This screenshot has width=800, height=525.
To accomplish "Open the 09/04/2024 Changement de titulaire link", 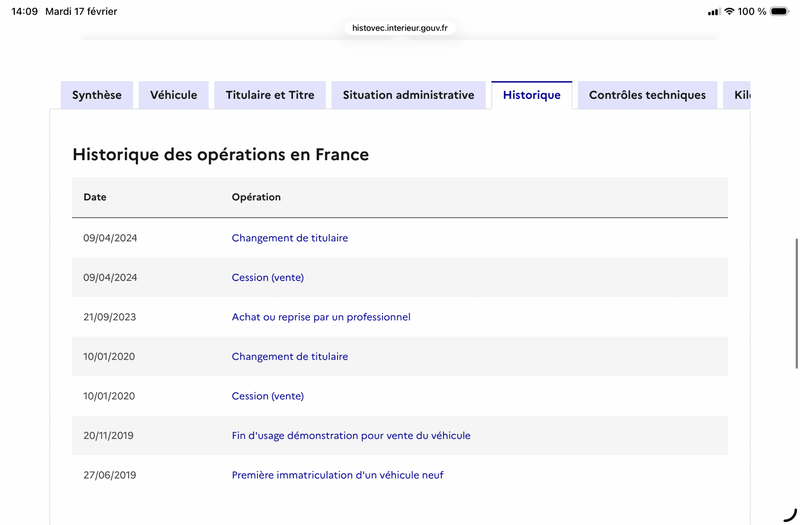I will pos(290,238).
